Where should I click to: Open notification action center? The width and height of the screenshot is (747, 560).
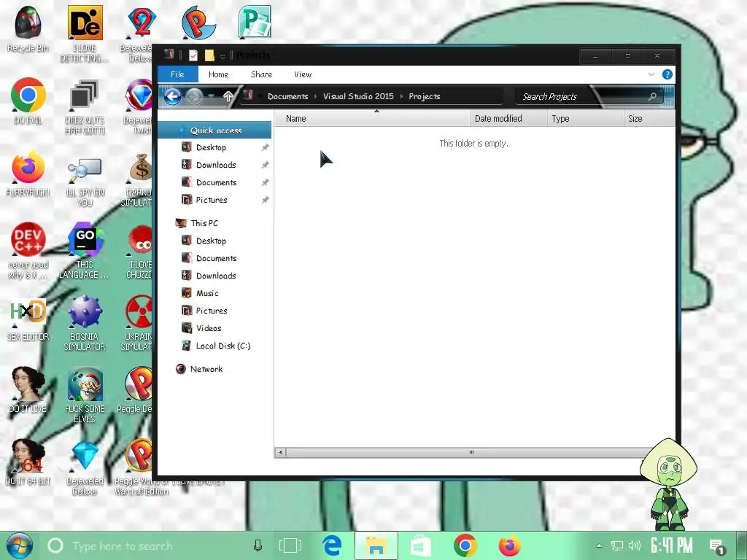(x=716, y=546)
